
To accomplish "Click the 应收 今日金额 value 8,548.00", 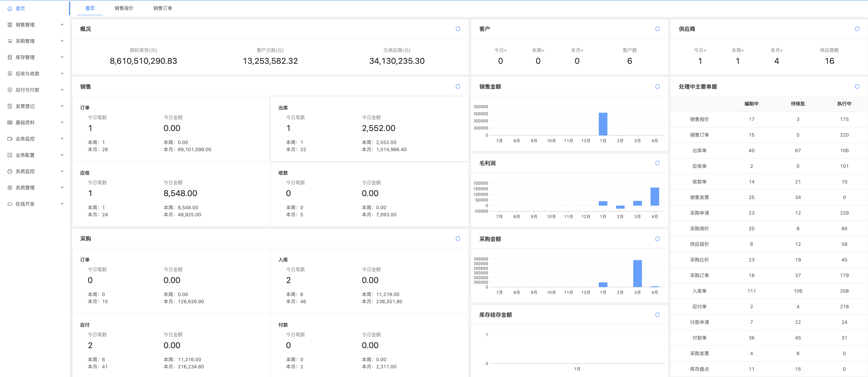I will click(x=180, y=193).
